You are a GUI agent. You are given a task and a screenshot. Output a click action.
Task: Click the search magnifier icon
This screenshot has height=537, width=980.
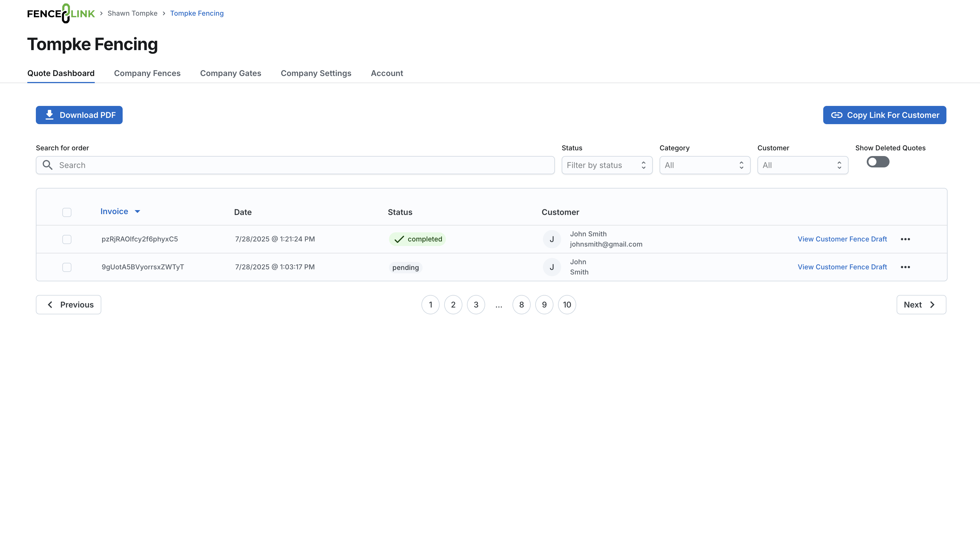[x=48, y=165]
